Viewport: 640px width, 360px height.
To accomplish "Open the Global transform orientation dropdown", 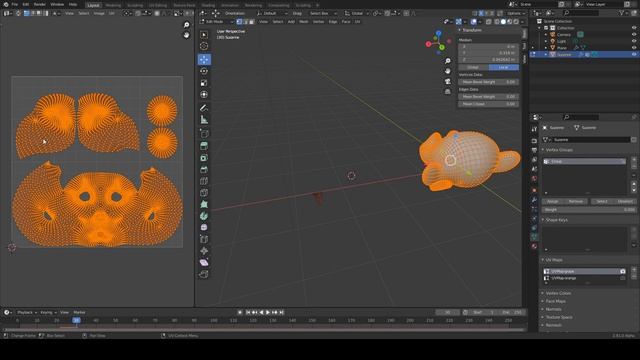I will [357, 13].
